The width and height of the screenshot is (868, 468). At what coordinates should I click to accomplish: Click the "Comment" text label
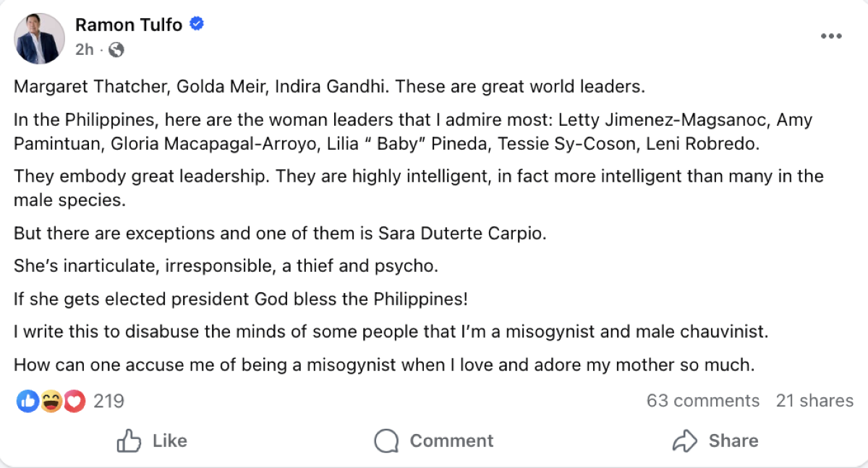(x=451, y=441)
